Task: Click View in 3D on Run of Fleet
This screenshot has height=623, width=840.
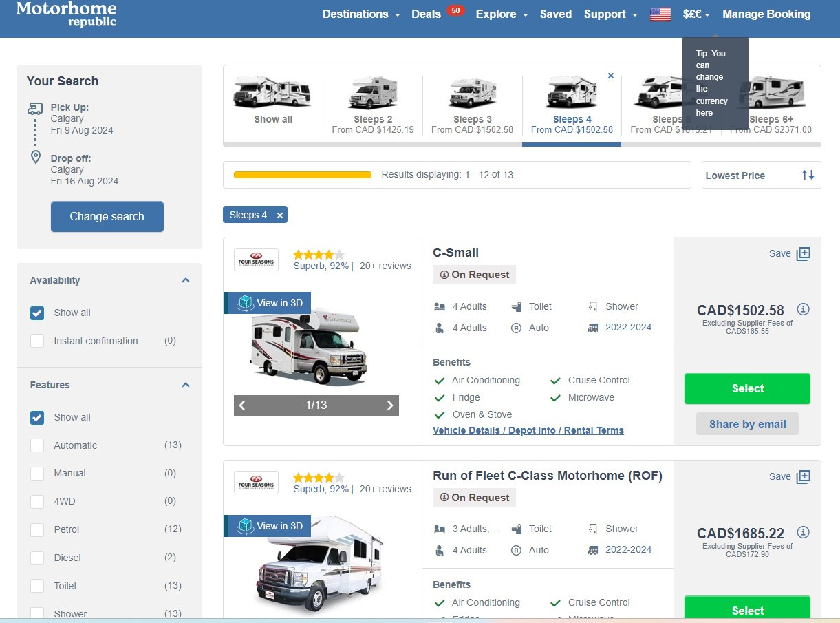Action: click(x=268, y=526)
